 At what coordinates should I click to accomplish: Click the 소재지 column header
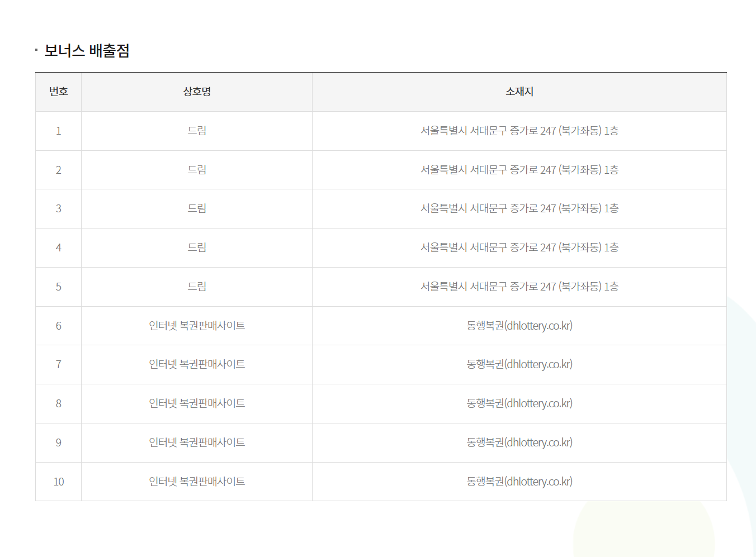519,92
